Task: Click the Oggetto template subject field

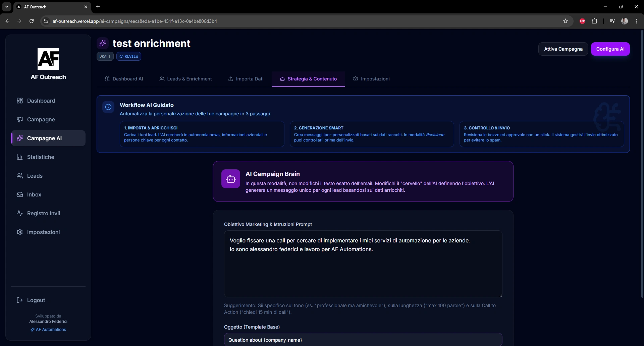Action: click(363, 340)
